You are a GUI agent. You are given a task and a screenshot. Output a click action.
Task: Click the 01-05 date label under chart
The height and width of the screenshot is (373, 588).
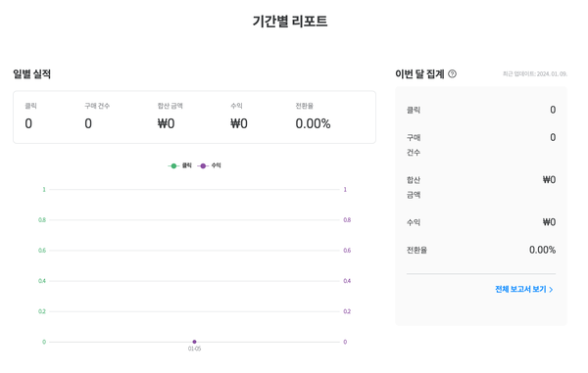[194, 349]
